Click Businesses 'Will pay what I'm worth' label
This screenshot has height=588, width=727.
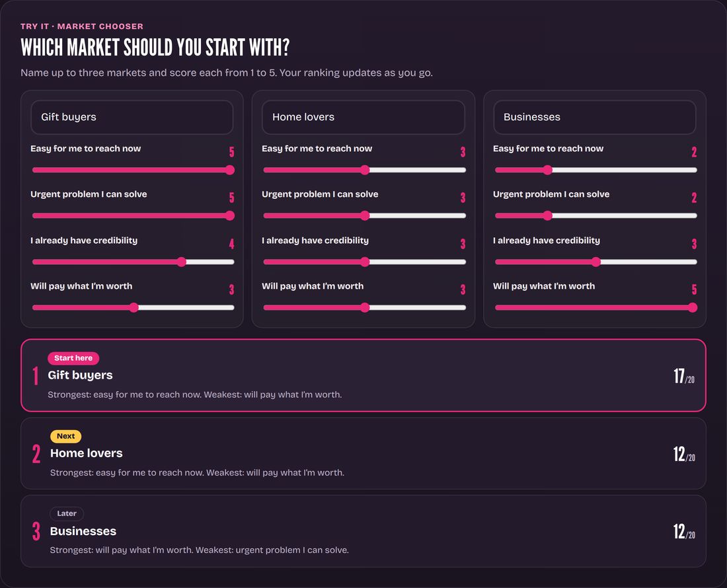544,286
